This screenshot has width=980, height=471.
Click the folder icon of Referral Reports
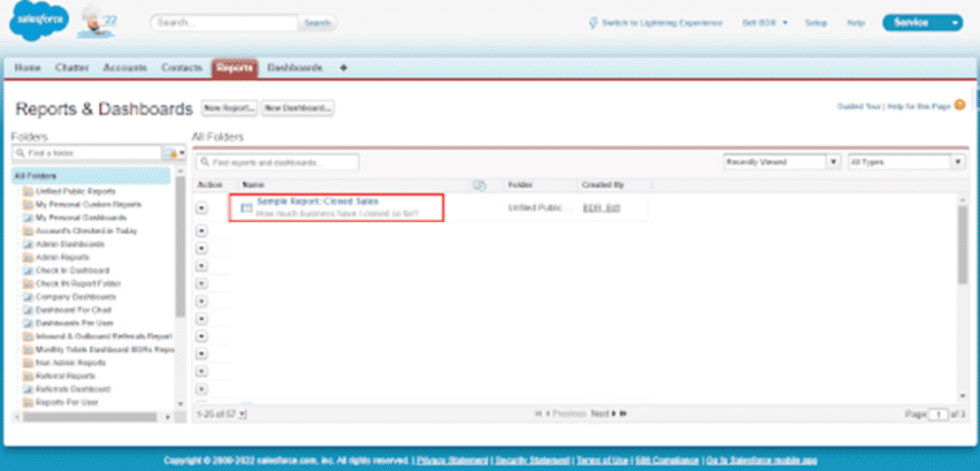(x=27, y=376)
